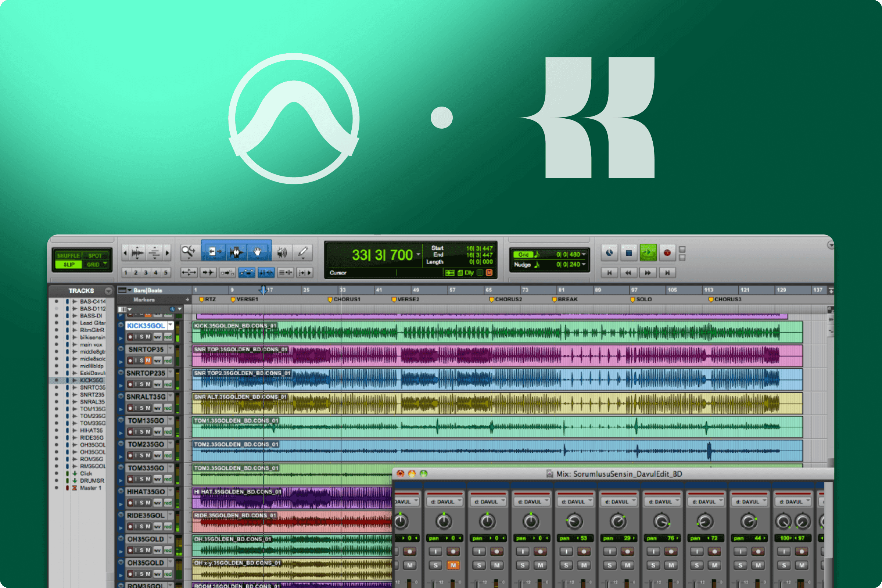Solo the KICK35GOL track in Edit window
The width and height of the screenshot is (882, 588).
coord(142,337)
